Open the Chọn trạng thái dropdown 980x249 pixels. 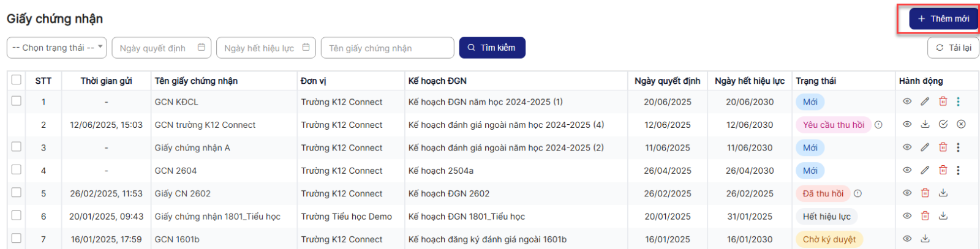tap(57, 48)
